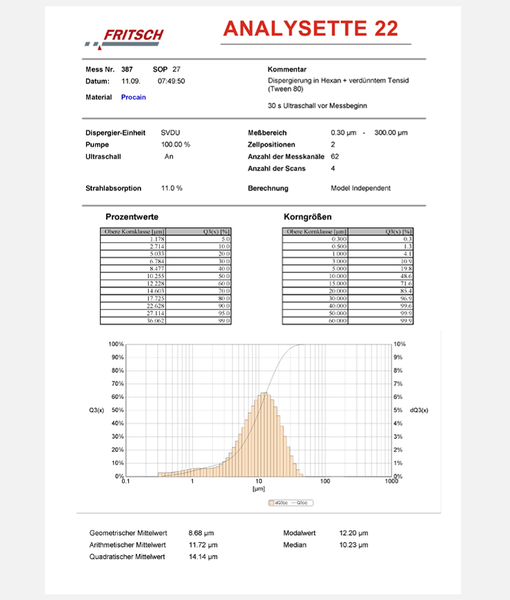Click the blue material name Procain
The image size is (510, 600).
point(134,97)
